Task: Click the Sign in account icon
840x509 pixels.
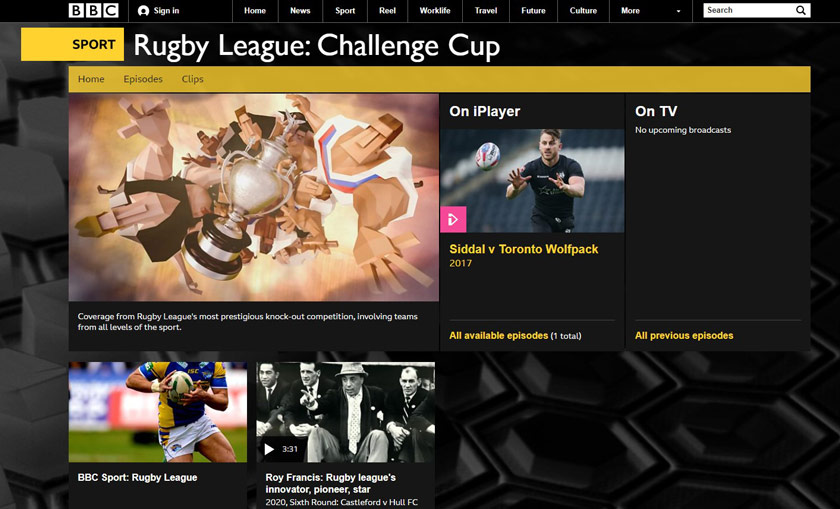Action: pyautogui.click(x=143, y=11)
